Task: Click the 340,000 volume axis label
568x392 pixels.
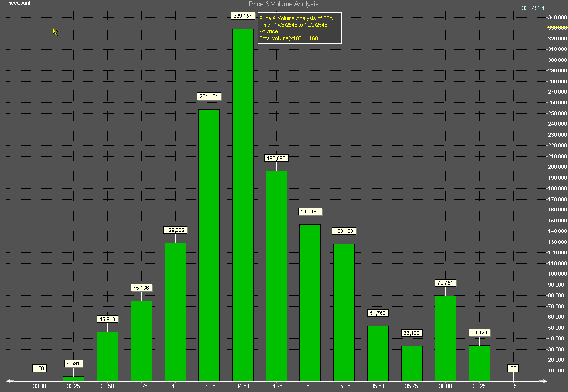Action: click(558, 17)
